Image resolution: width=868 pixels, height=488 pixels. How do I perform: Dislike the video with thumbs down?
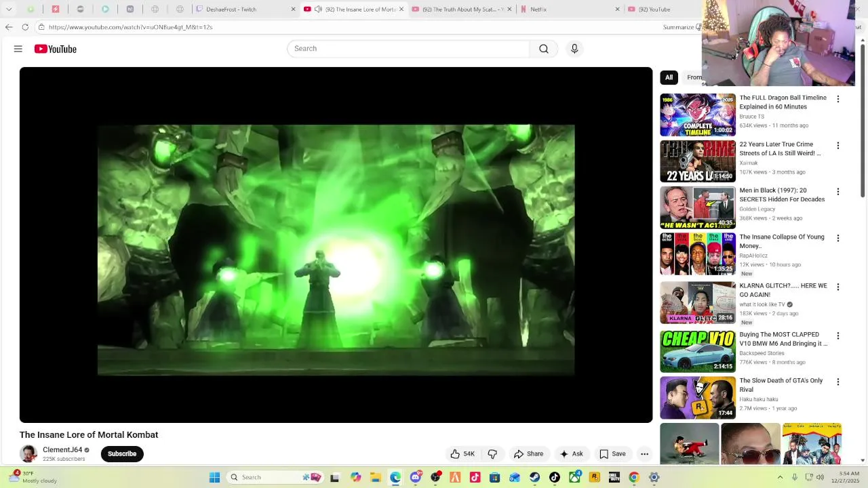pos(493,454)
